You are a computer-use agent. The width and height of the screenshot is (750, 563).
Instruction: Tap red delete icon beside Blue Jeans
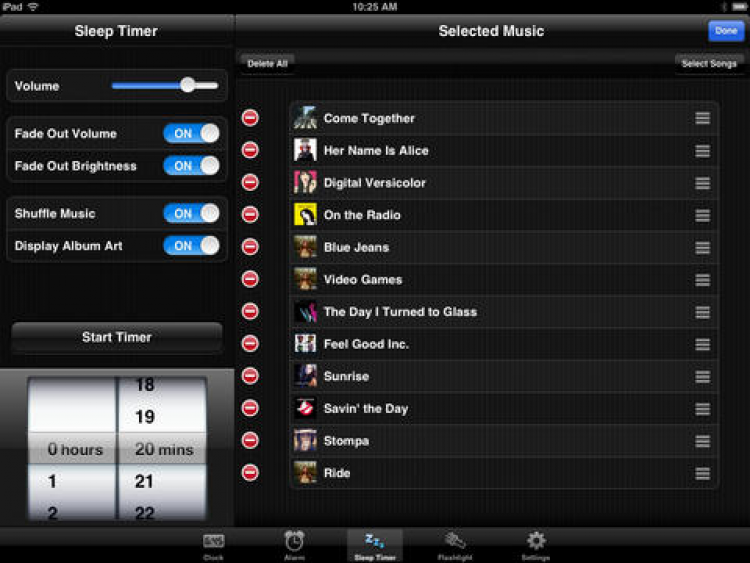(250, 247)
